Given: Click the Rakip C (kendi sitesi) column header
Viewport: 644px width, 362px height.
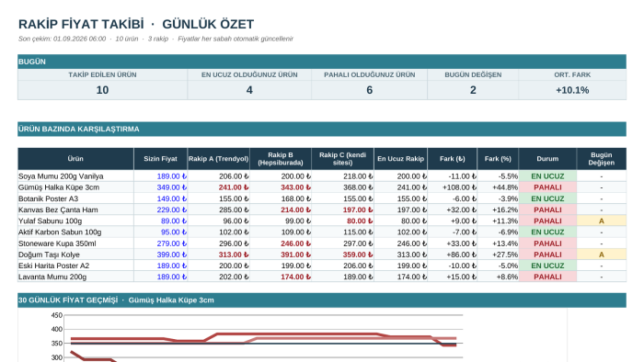Looking at the screenshot, I should point(342,159).
